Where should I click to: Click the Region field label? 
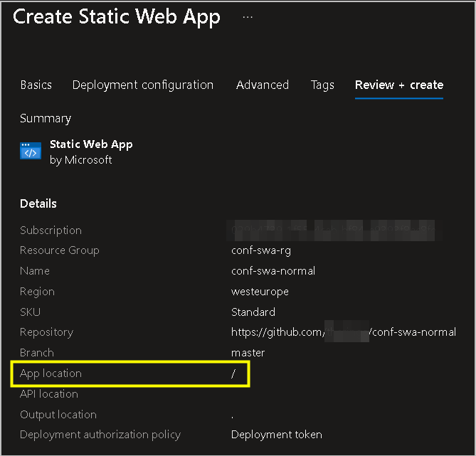pos(37,292)
